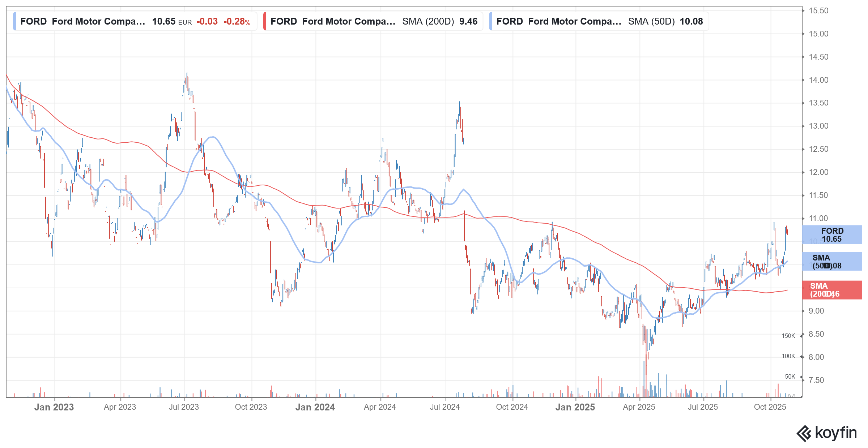
Task: Click the Jan 2025 date label
Action: tap(575, 407)
